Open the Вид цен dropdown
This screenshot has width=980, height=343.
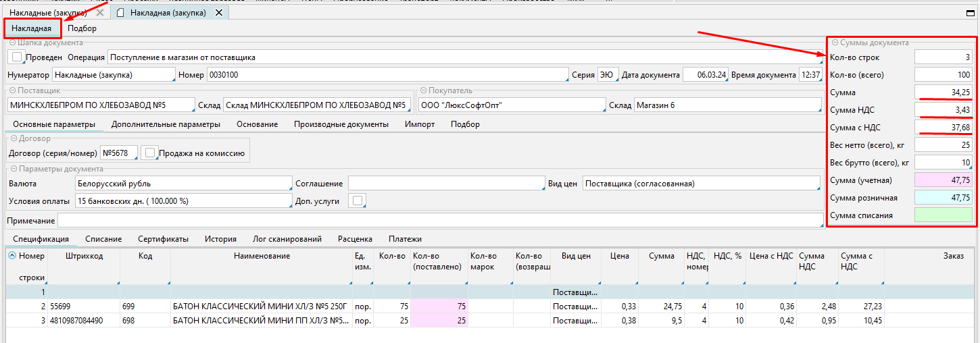tap(701, 184)
